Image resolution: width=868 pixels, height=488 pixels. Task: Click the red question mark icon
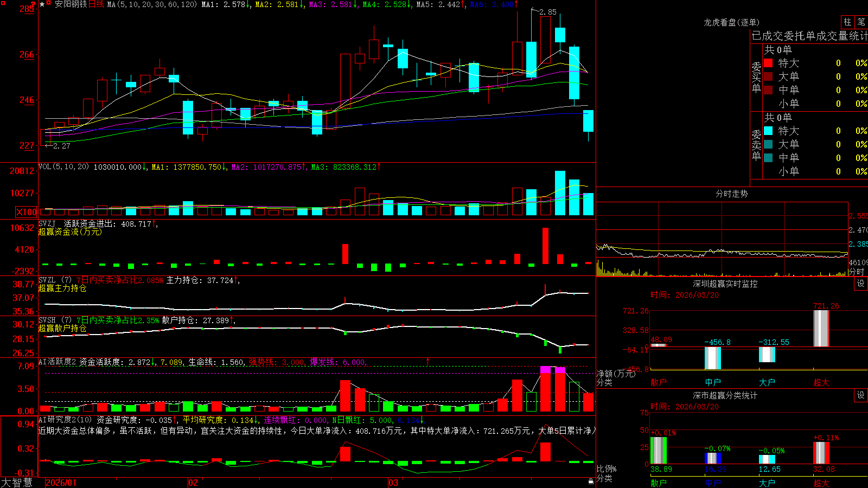click(x=33, y=4)
